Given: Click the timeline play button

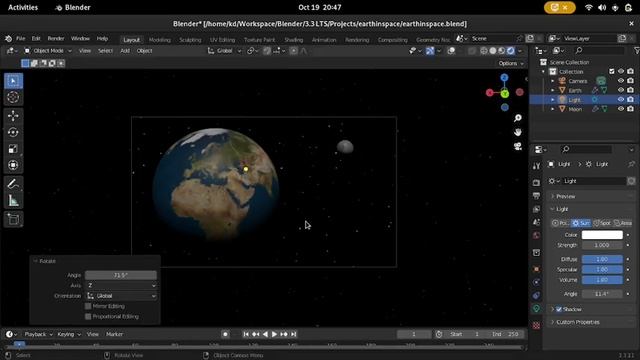Looking at the screenshot, I should coord(274,334).
